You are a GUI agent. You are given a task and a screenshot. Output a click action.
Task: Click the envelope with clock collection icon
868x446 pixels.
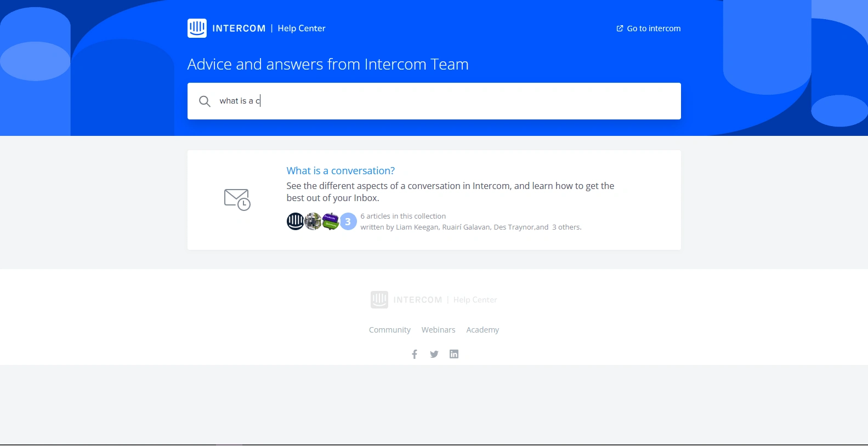[x=237, y=199]
